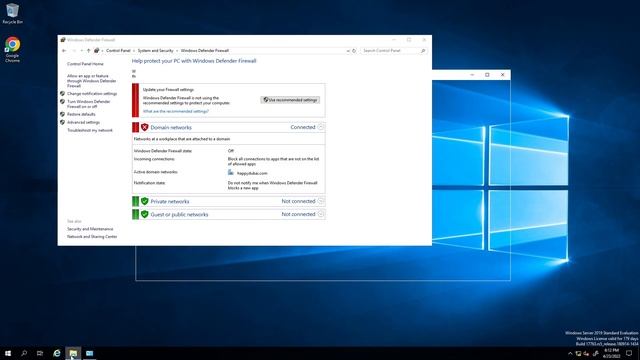Click the taskbar clock and date
The height and width of the screenshot is (360, 640).
[x=611, y=353]
